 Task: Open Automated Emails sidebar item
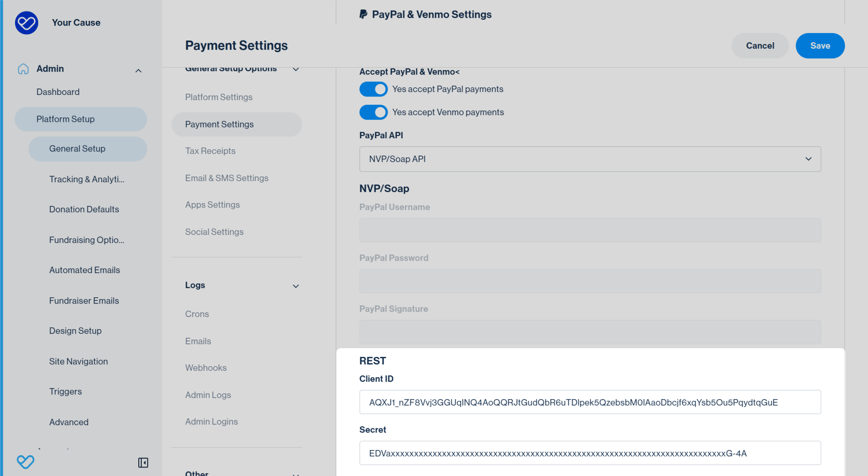[84, 270]
